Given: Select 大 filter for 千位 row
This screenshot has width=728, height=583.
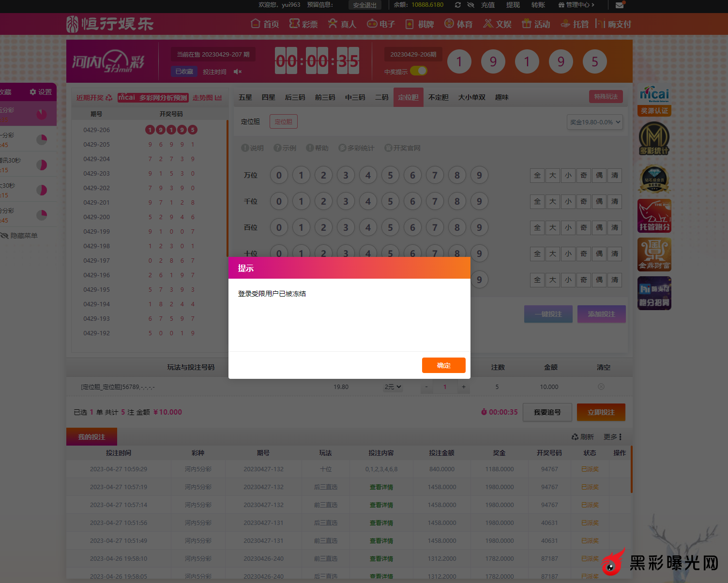Looking at the screenshot, I should tap(552, 201).
